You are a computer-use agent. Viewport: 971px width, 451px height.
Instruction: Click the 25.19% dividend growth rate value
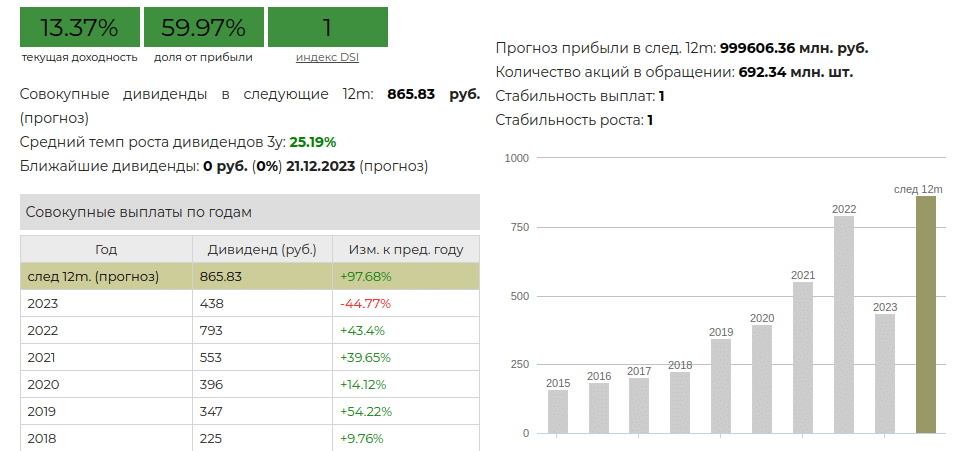[313, 142]
